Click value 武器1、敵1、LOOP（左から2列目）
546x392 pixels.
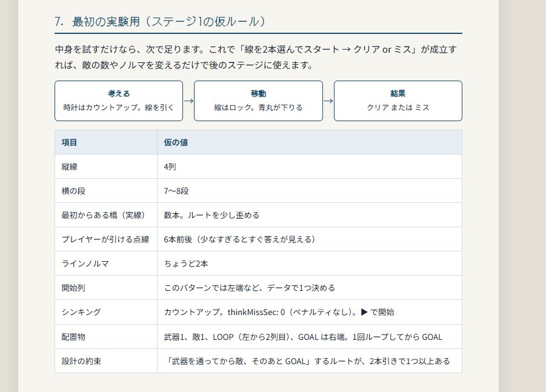(x=303, y=337)
